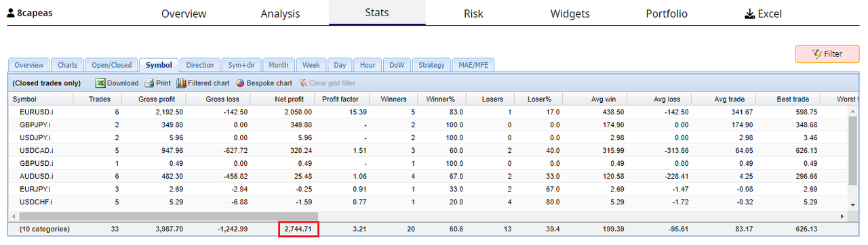Viewport: 868px width, 245px height.
Task: Click the 8capeas user profile icon
Action: coord(11,13)
